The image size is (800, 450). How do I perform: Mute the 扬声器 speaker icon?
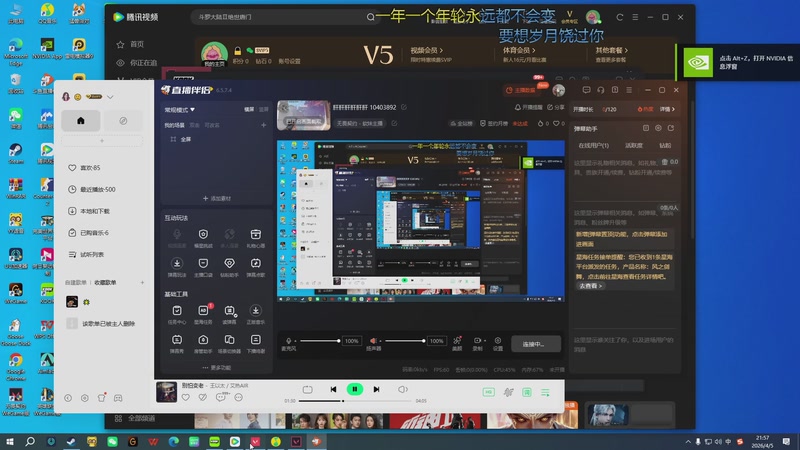pyautogui.click(x=373, y=340)
